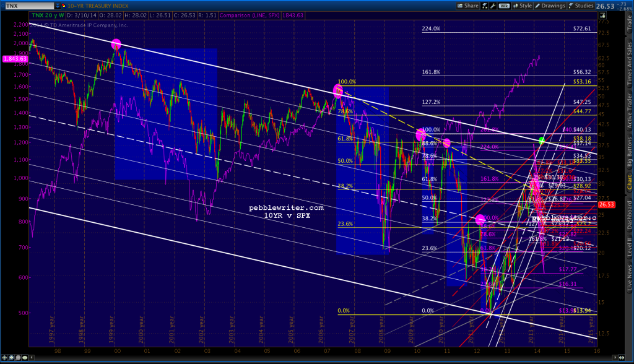Select the Chart side tab
Viewport: 634px width, 364px height.
coord(629,183)
